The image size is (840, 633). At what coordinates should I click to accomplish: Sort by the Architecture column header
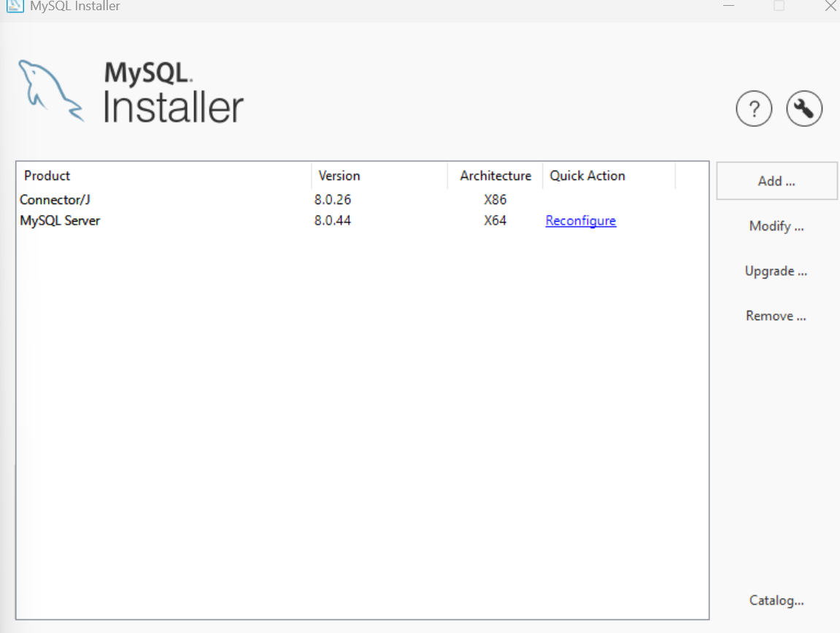pyautogui.click(x=495, y=176)
